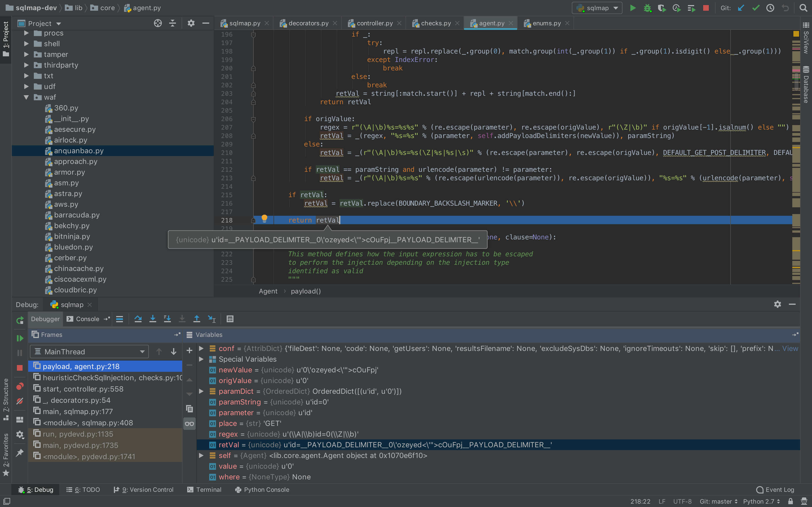This screenshot has width=812, height=507.
Task: Pin the Debug tool window tab
Action: coord(20,452)
